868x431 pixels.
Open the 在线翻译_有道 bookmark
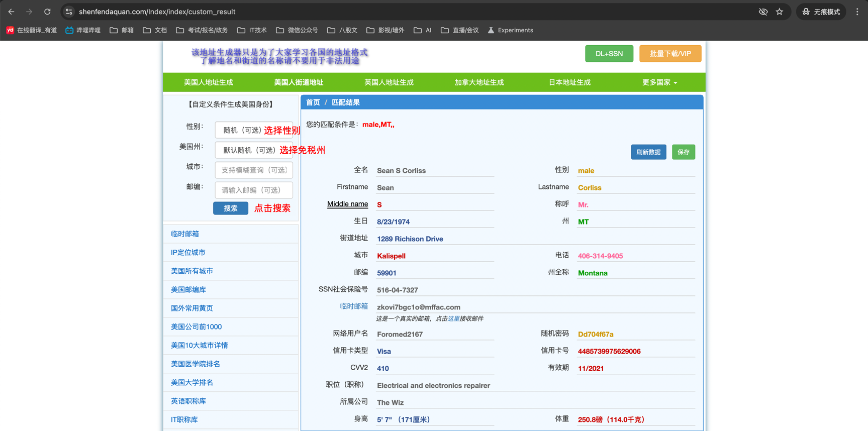tap(32, 30)
